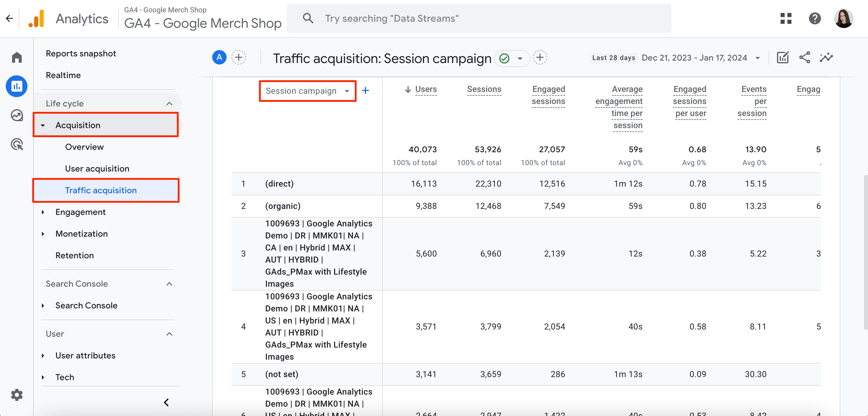Select the (direct) campaign row
Screen dimensions: 868x416
pyautogui.click(x=526, y=184)
